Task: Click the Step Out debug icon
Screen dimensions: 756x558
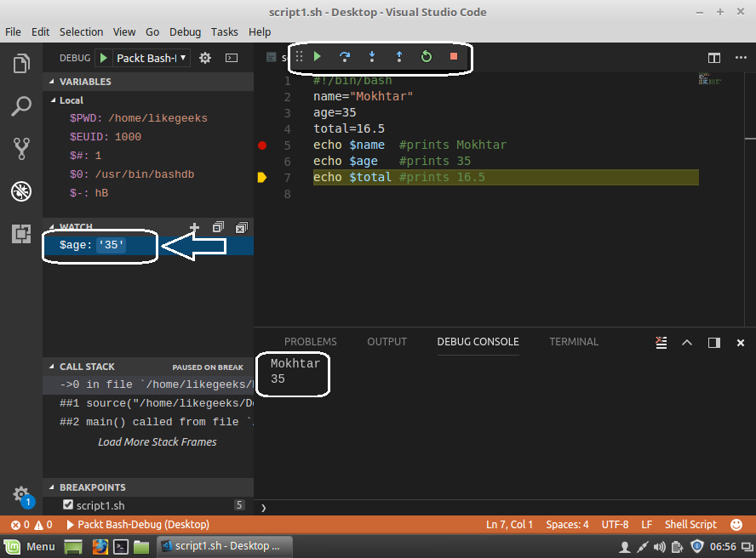Action: tap(399, 57)
